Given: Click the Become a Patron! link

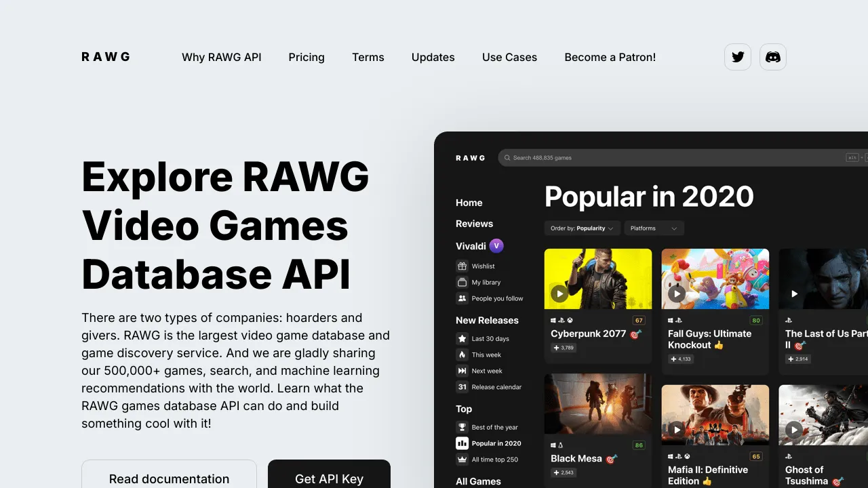Looking at the screenshot, I should pyautogui.click(x=610, y=57).
